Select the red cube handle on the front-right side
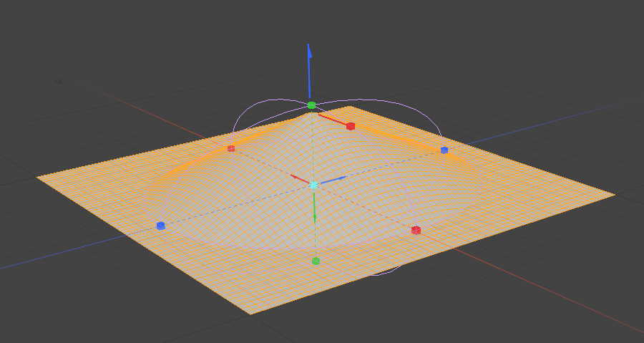This screenshot has height=343, width=644. (416, 230)
